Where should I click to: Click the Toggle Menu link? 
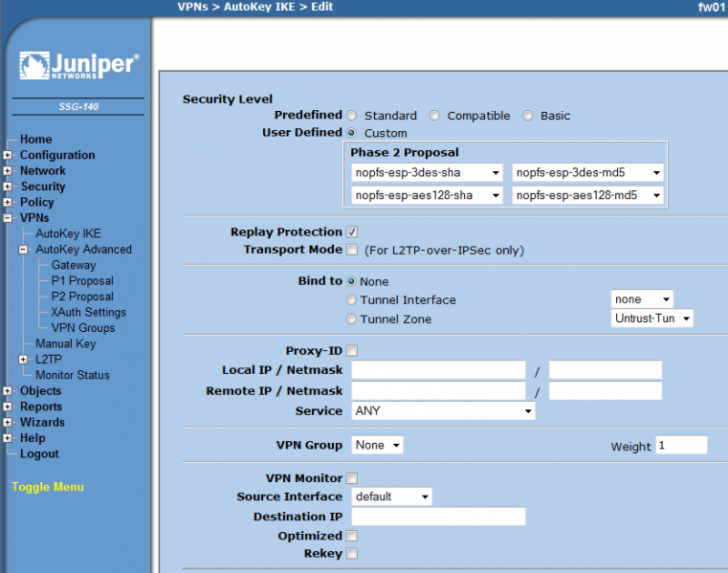(x=48, y=487)
